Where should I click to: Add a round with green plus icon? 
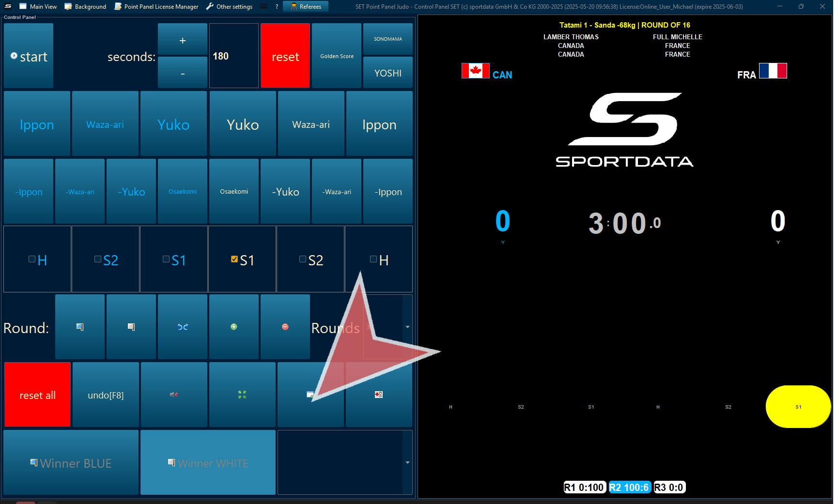click(234, 327)
